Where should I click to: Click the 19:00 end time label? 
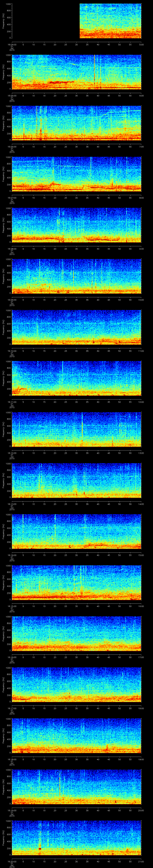click(141, 759)
